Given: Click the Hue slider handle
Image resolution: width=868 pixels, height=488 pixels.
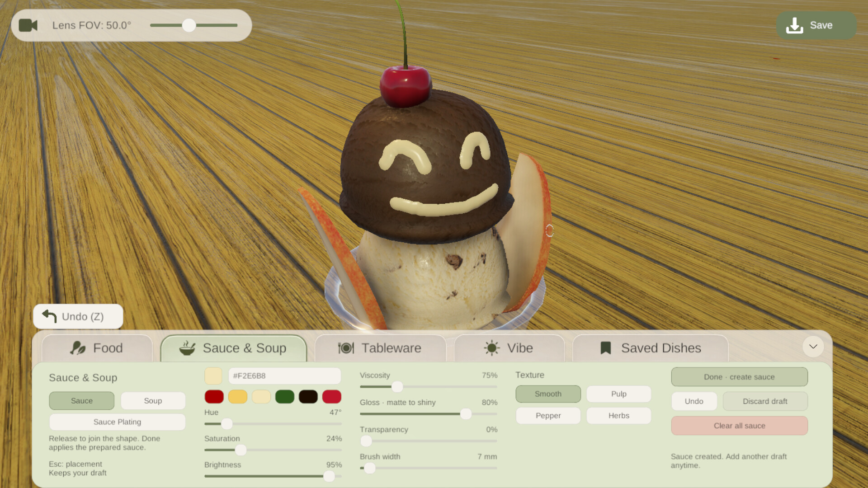Looking at the screenshot, I should [227, 424].
